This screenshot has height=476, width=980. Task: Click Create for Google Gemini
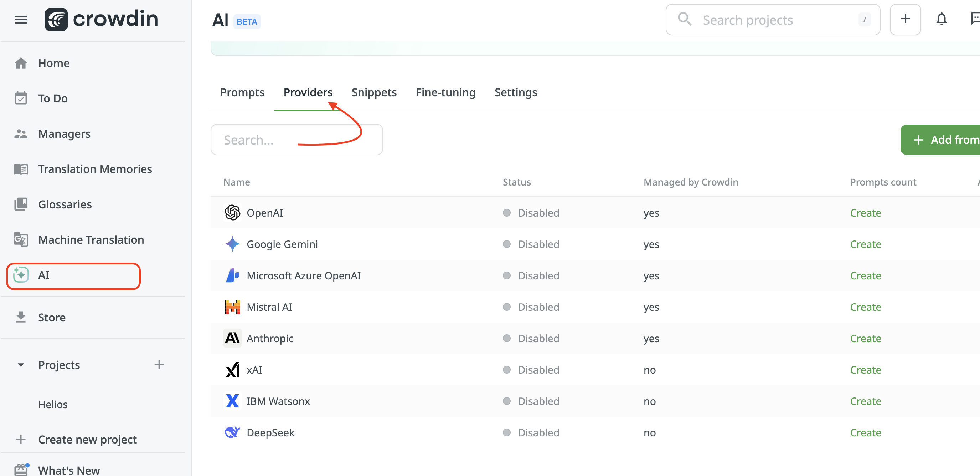pos(866,244)
